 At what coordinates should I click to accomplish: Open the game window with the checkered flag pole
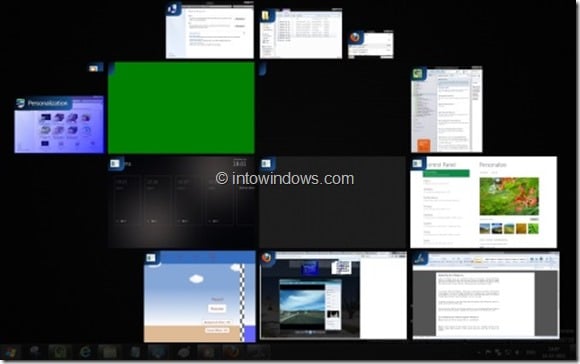200,297
